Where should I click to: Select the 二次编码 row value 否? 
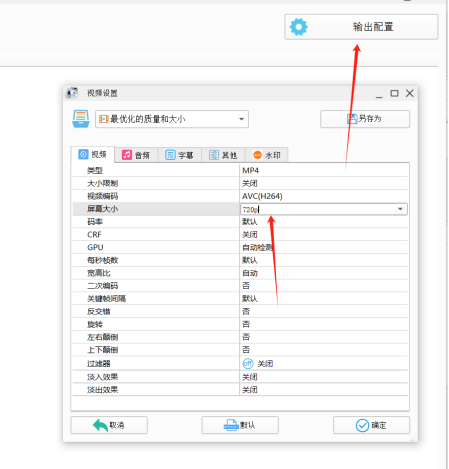tap(246, 286)
